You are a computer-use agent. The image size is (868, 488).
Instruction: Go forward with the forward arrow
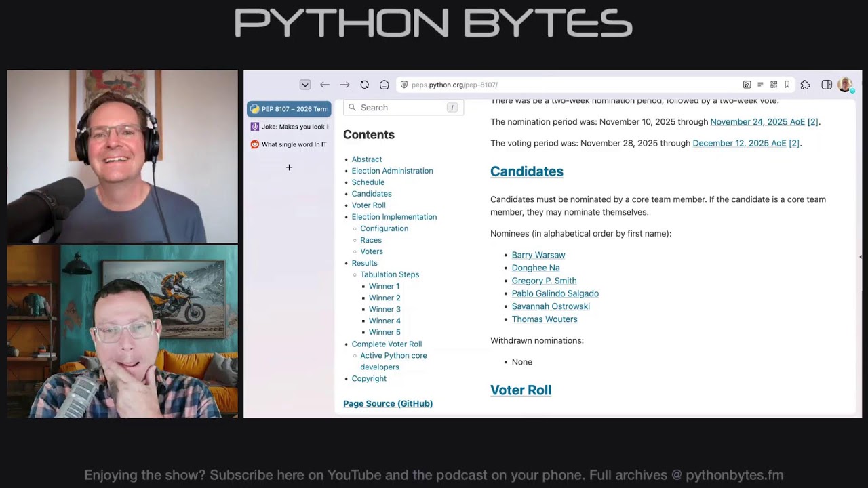(344, 85)
